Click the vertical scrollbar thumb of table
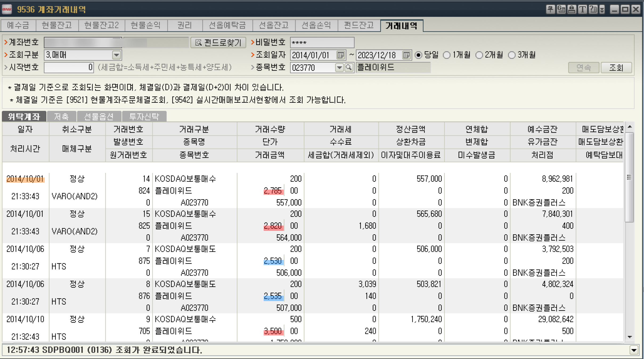Image resolution: width=644 pixels, height=359 pixels. click(x=630, y=177)
